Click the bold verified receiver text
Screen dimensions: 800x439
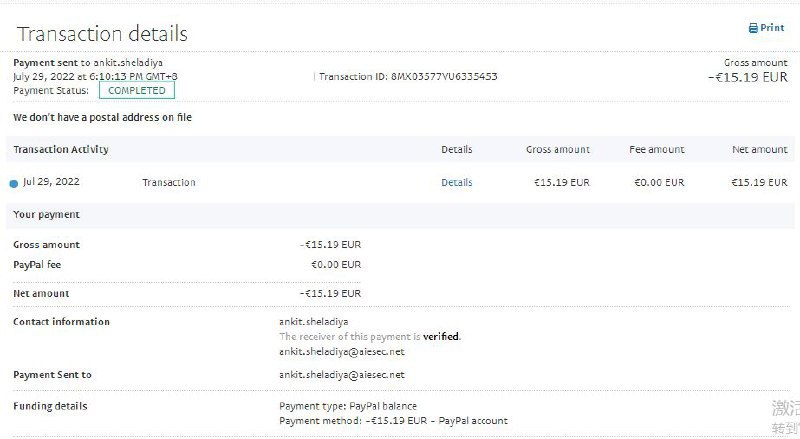[441, 337]
